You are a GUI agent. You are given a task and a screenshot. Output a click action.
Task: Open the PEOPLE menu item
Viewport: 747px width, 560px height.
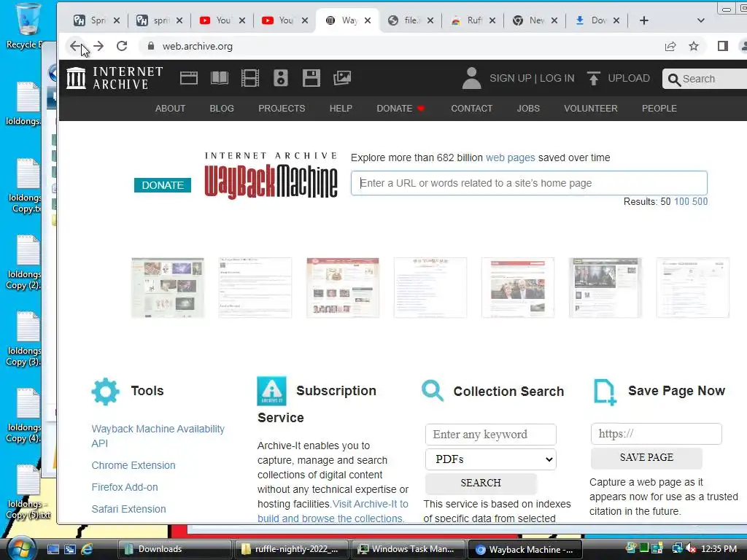click(x=659, y=109)
